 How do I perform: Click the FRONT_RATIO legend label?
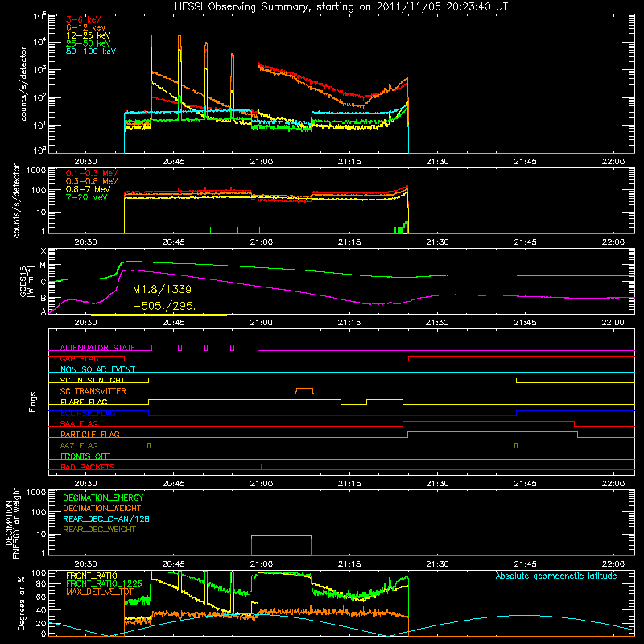(x=92, y=576)
